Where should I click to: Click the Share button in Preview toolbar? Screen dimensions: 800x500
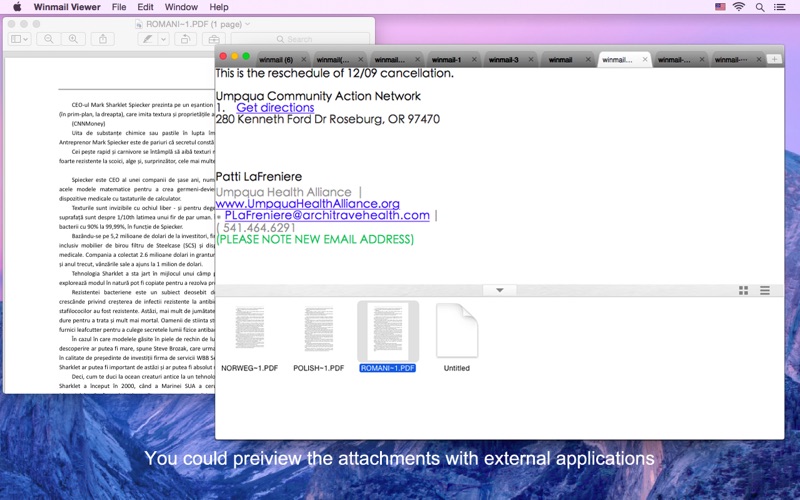[x=103, y=39]
